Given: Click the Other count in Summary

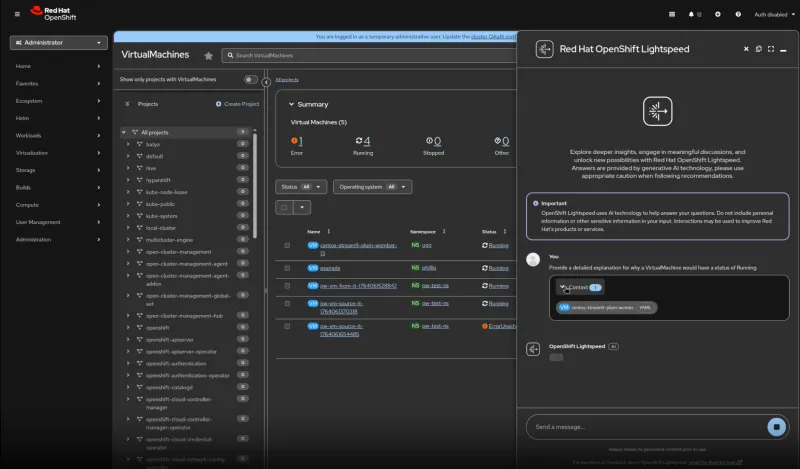Looking at the screenshot, I should coord(505,141).
